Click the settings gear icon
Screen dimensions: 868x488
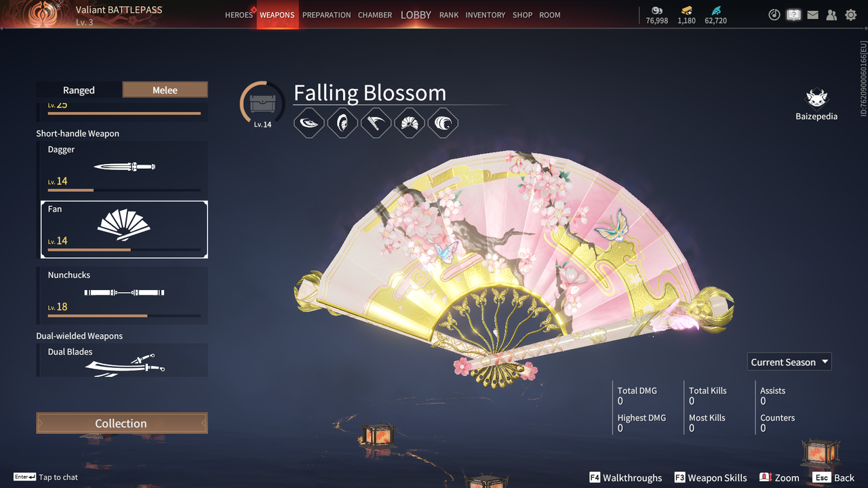(x=850, y=15)
